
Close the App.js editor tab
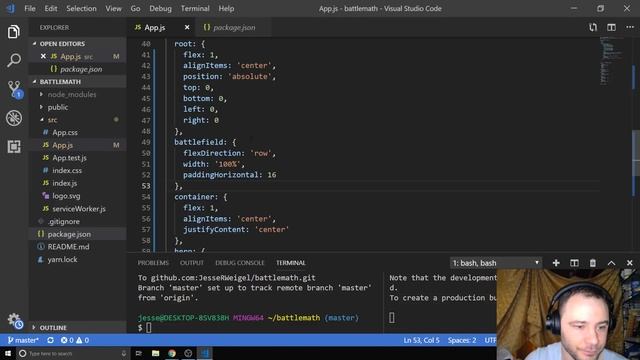(187, 27)
